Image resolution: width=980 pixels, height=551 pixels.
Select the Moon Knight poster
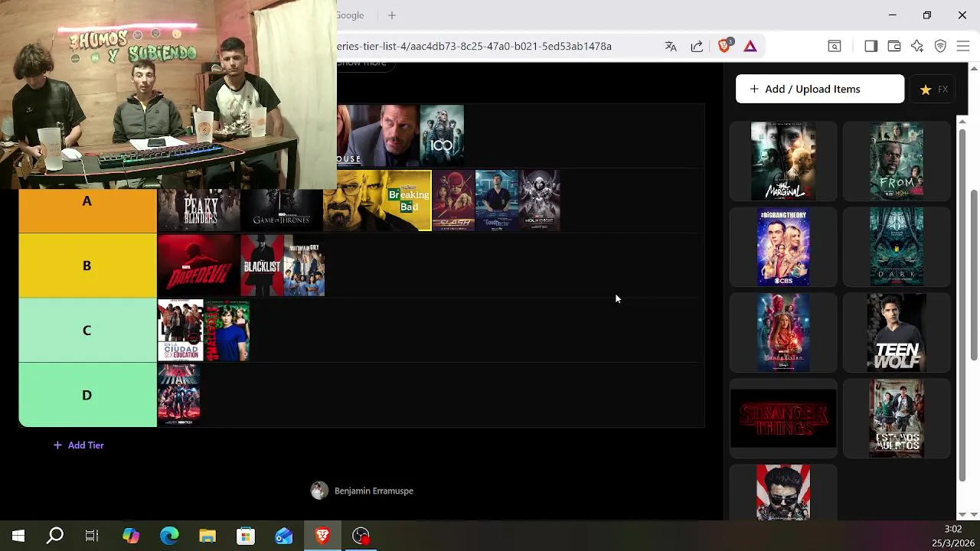click(540, 201)
